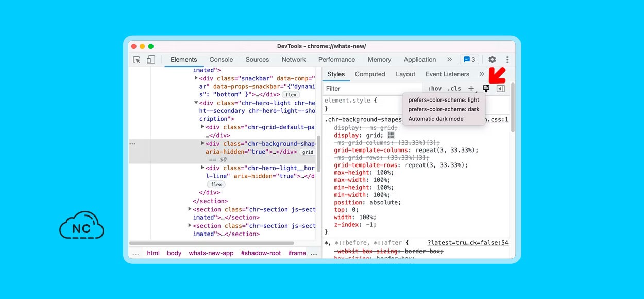The image size is (644, 299).
Task: Choose Automatic dark mode
Action: click(x=444, y=119)
